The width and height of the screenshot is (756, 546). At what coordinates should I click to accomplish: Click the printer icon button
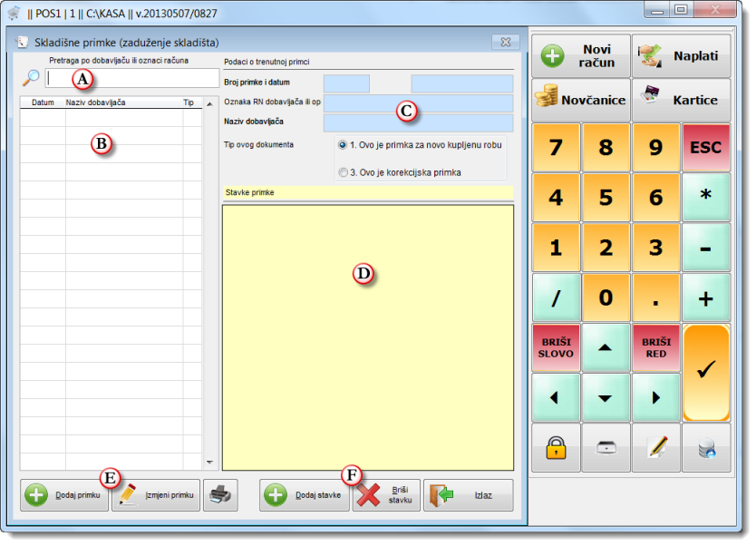(219, 495)
